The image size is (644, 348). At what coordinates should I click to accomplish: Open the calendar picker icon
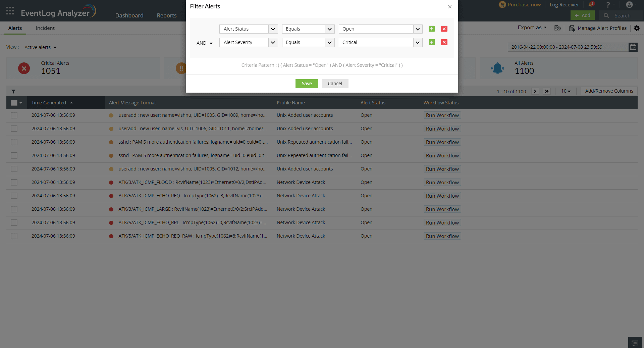click(633, 47)
